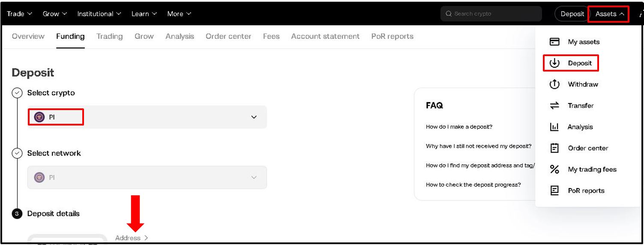Click the Transfer arrows icon

[x=554, y=106]
